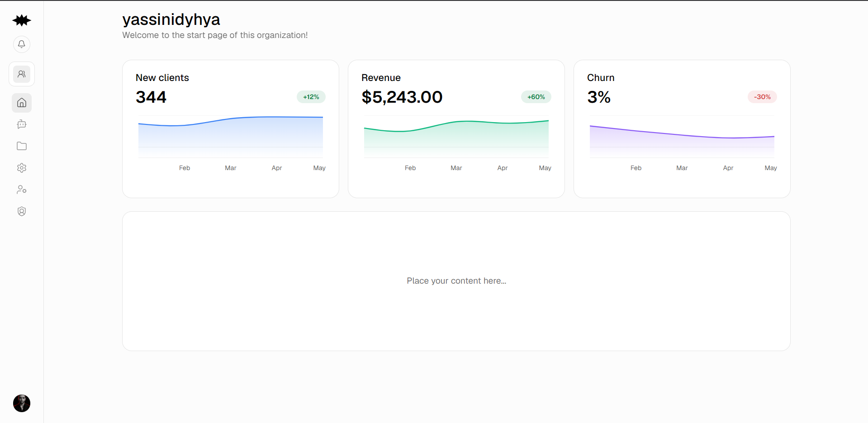Click the user avatar at the sidebar bottom
The image size is (868, 423).
[x=22, y=403]
